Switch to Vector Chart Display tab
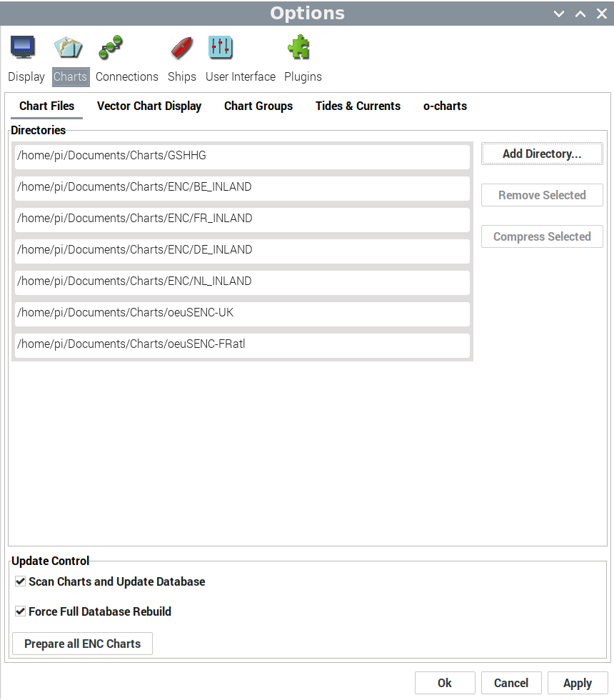Viewport: 614px width, 700px height. pyautogui.click(x=149, y=106)
